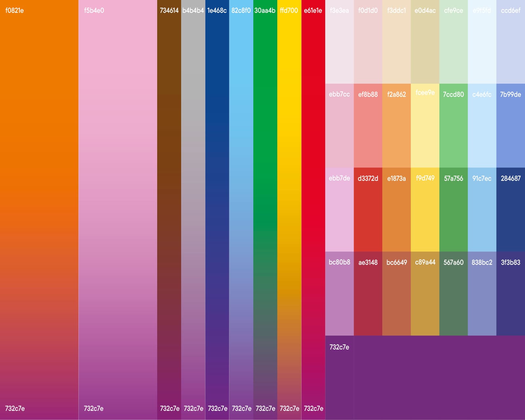Select the navy 284687 swatch
This screenshot has height=420, width=525.
tap(511, 210)
